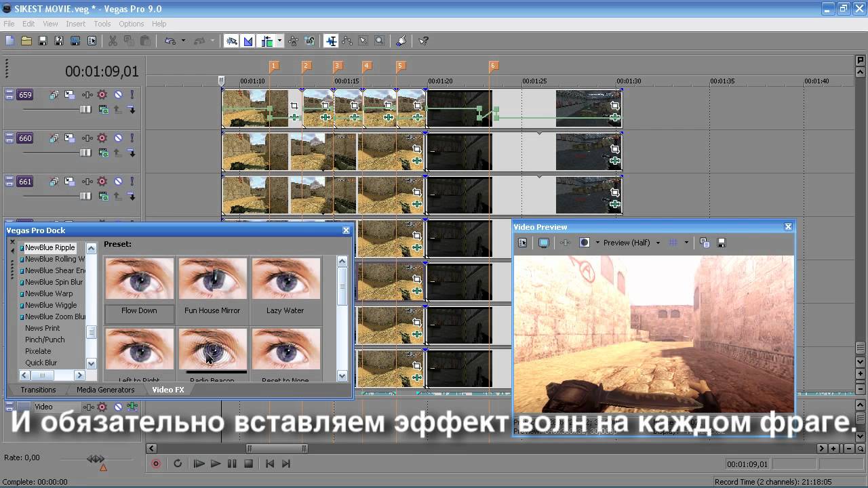
Task: Jump to timeline marker 6
Action: tap(493, 66)
